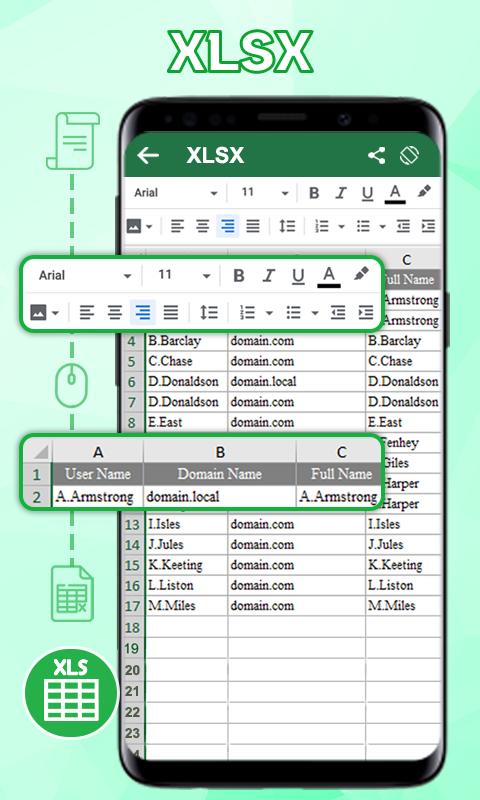The height and width of the screenshot is (800, 480).
Task: Pick font color A in the enlarged callout toolbar
Action: [x=329, y=277]
